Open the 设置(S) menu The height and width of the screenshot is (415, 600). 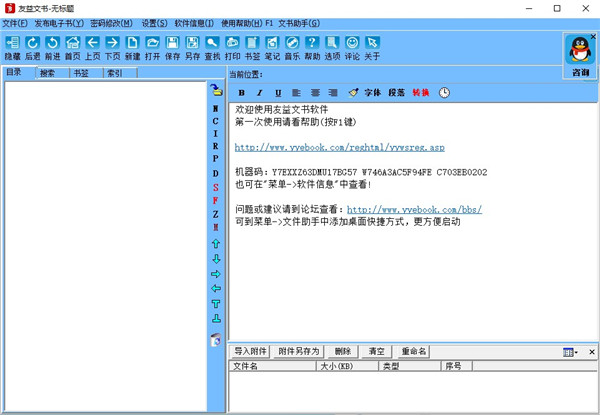154,23
